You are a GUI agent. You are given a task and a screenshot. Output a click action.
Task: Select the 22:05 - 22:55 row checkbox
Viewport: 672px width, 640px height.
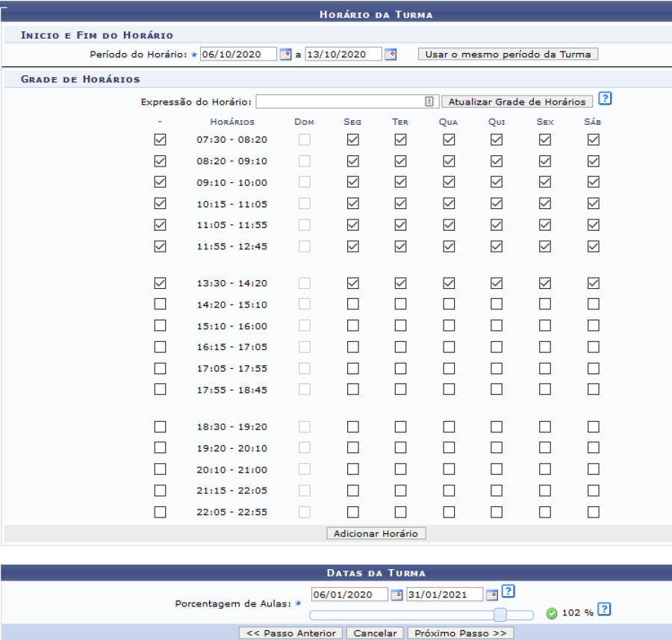coord(160,512)
